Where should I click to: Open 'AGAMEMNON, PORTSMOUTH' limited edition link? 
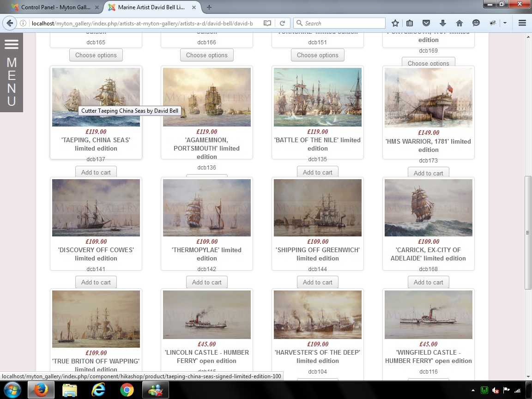(206, 148)
